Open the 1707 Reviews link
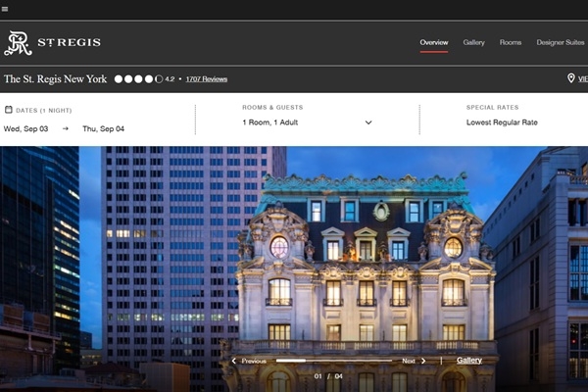The height and width of the screenshot is (392, 588). (x=206, y=78)
